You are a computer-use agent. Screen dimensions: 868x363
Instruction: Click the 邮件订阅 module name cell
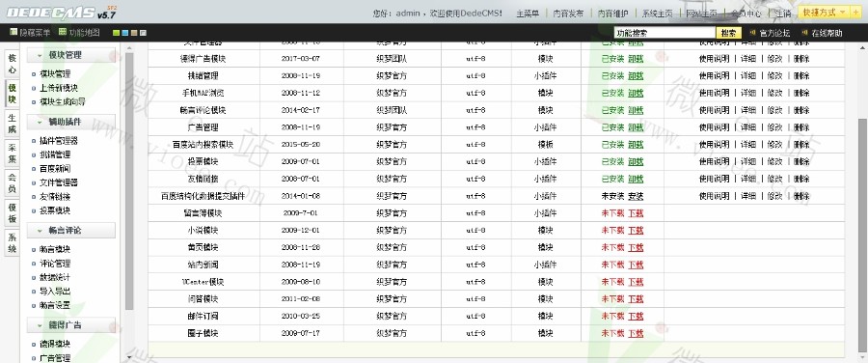click(x=203, y=317)
